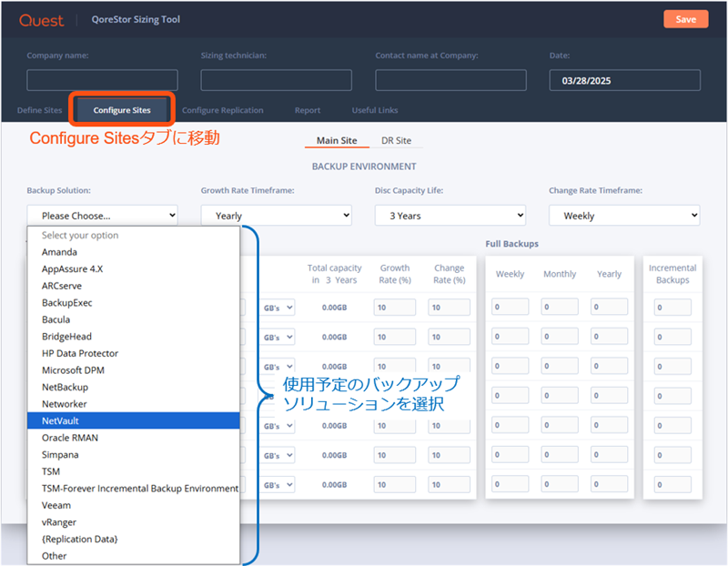728x566 pixels.
Task: Choose Other at the list bottom
Action: 134,556
